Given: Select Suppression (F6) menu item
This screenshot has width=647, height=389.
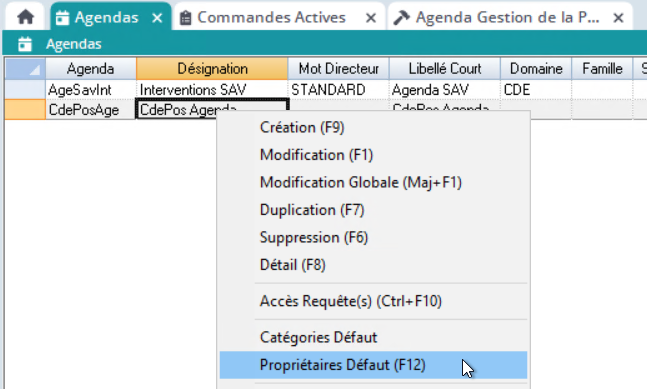Looking at the screenshot, I should click(x=314, y=238).
